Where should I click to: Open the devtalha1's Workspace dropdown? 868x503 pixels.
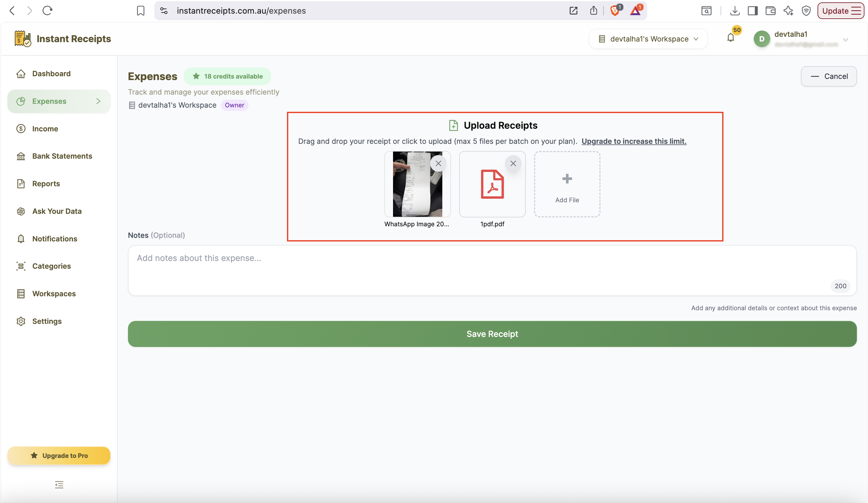(x=648, y=39)
